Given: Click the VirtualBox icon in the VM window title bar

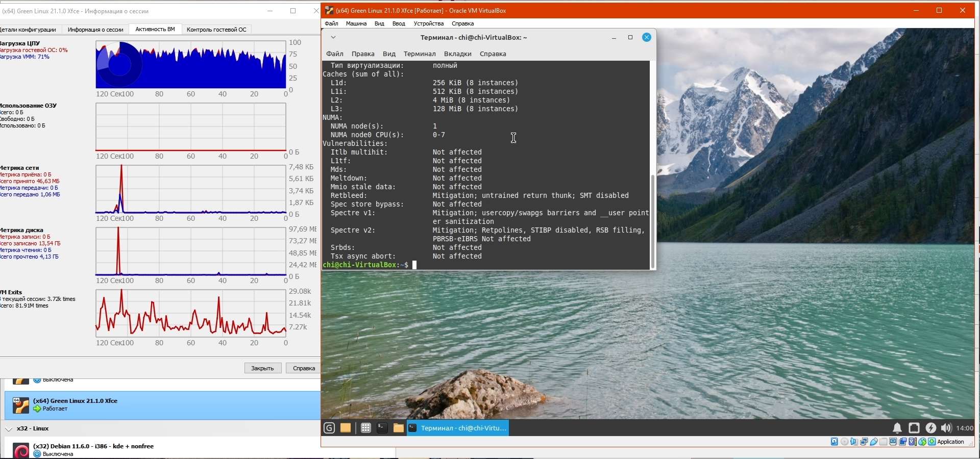Looking at the screenshot, I should [x=329, y=10].
